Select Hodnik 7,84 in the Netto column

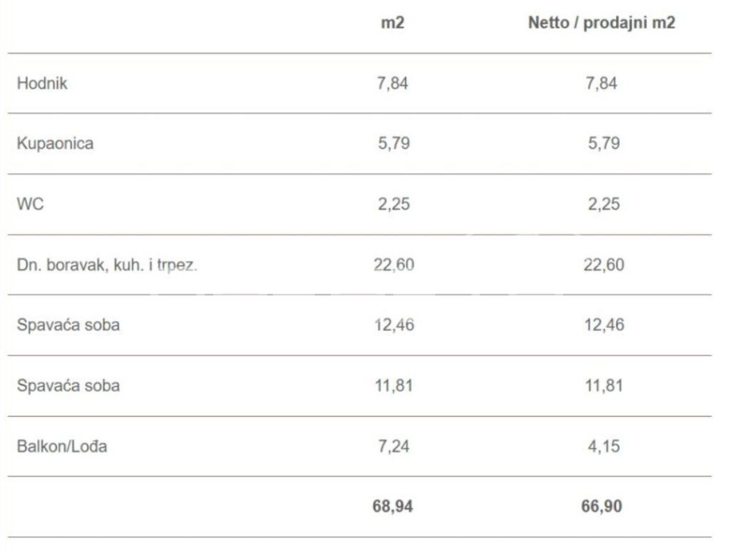click(x=601, y=83)
